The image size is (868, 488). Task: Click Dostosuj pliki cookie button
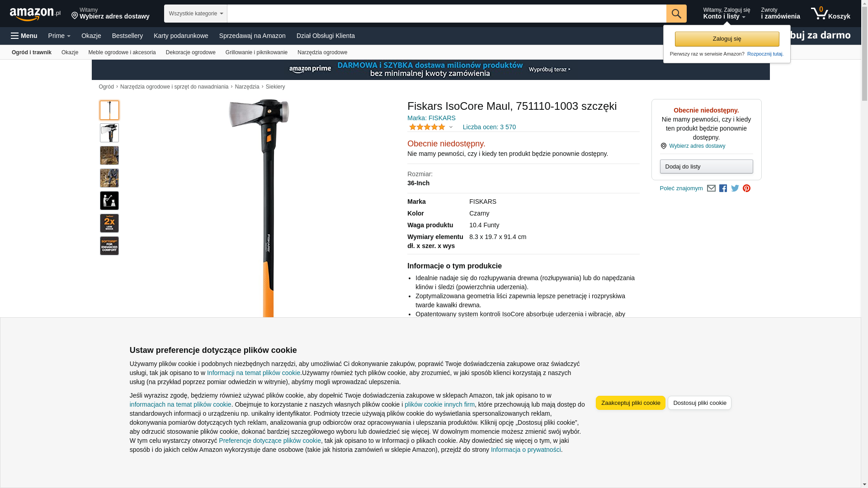(699, 403)
